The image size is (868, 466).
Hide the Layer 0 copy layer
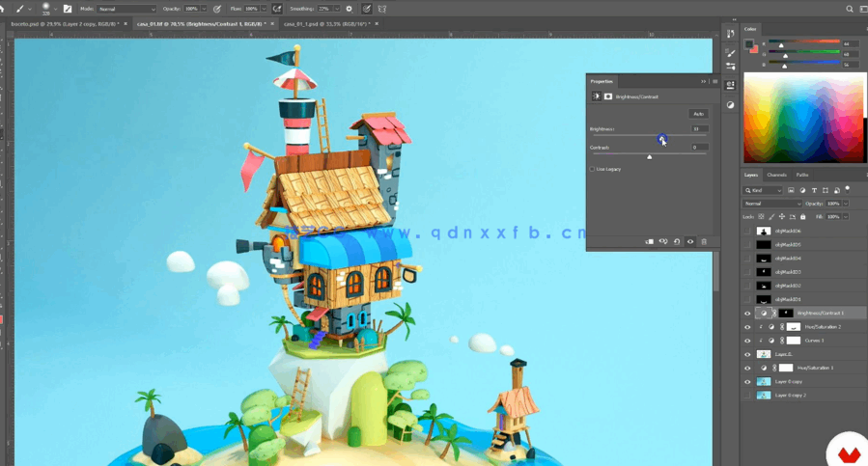click(x=747, y=382)
